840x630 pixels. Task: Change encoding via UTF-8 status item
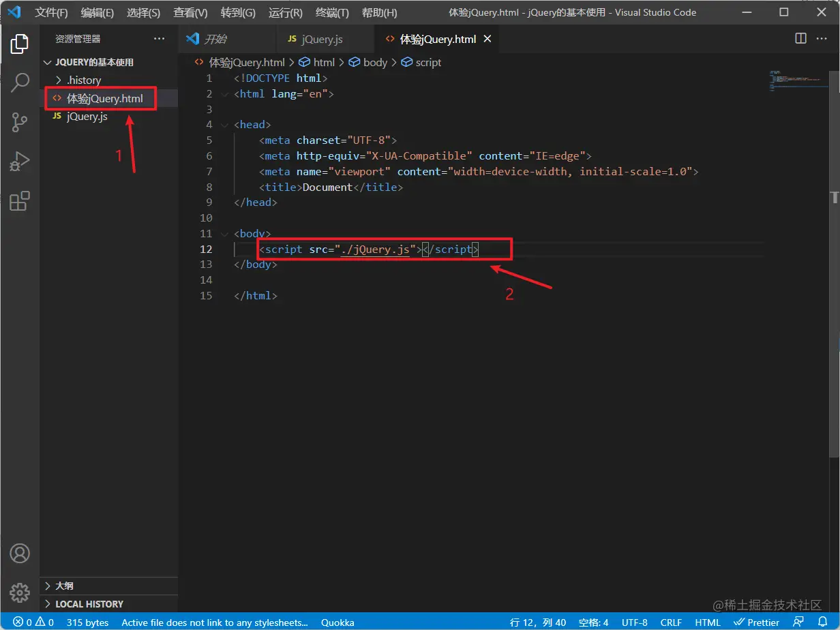[635, 622]
